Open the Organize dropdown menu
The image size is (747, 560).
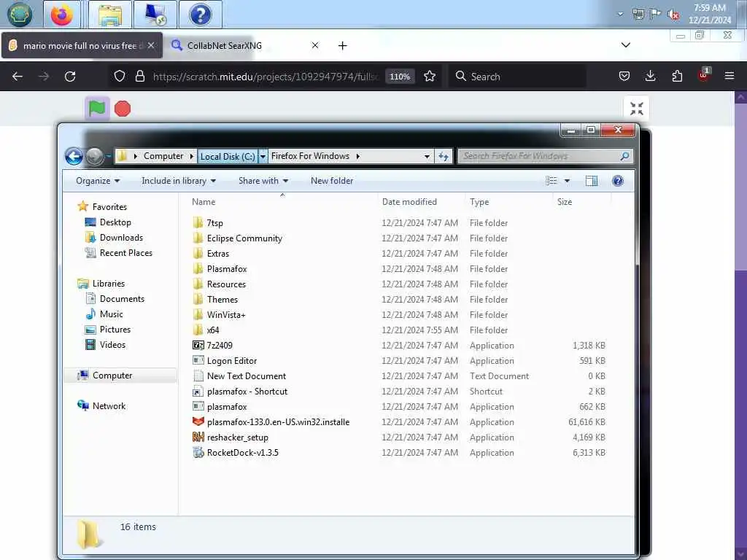(98, 181)
